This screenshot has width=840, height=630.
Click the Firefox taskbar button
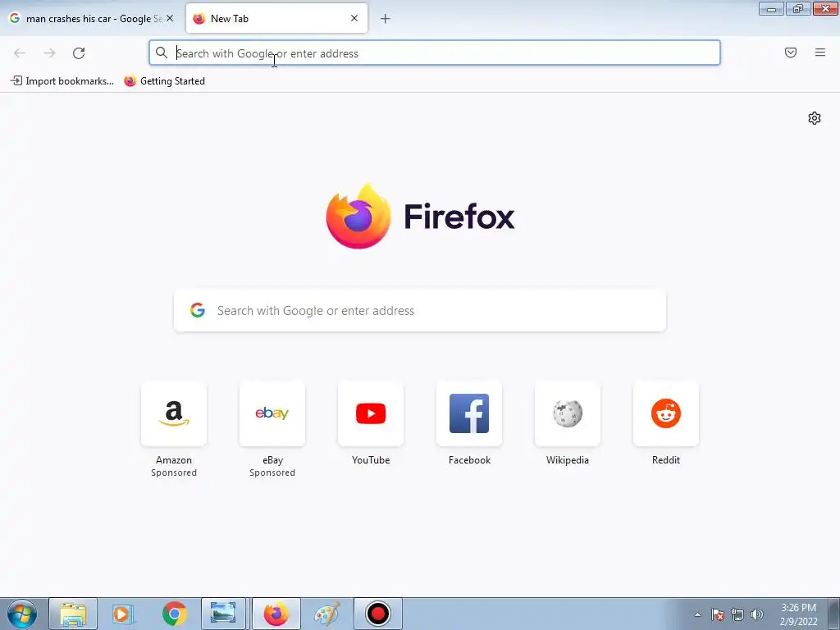276,614
